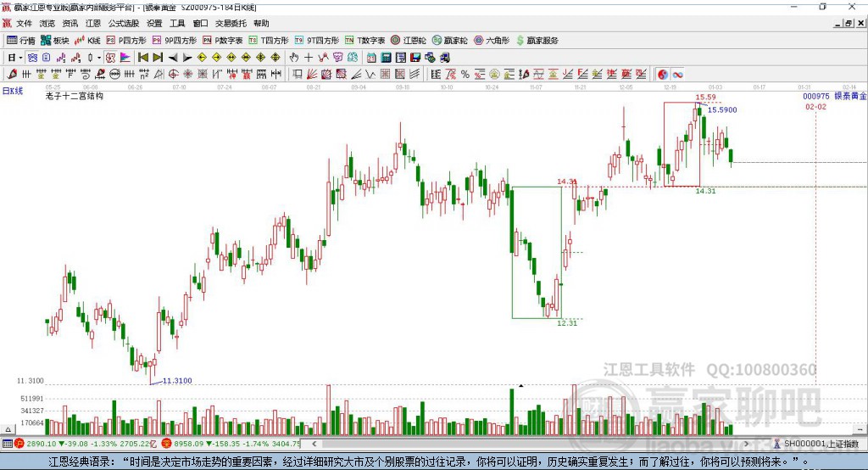Jump to first bar icon
This screenshot has height=470, width=868.
point(142,58)
